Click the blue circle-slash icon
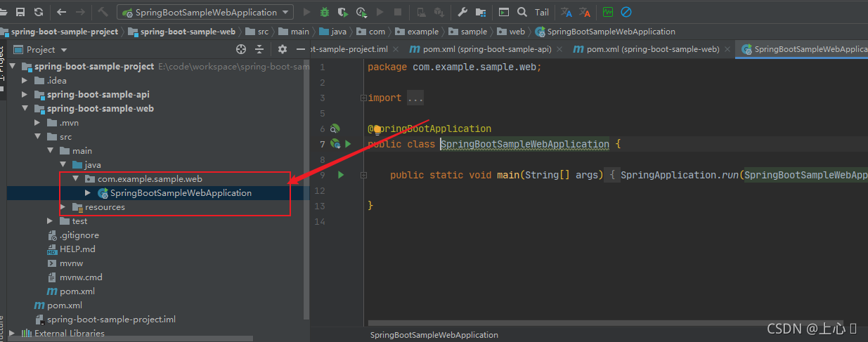Image resolution: width=868 pixels, height=342 pixels. [626, 12]
